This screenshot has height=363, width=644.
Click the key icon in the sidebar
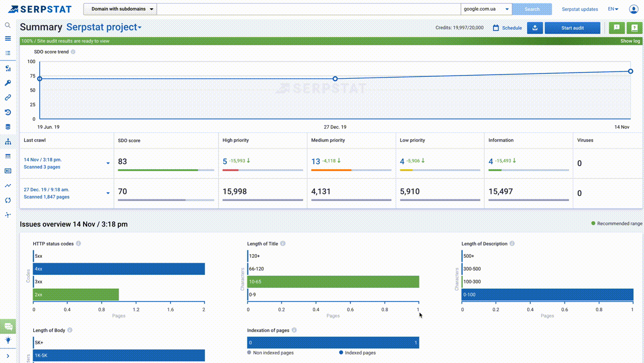click(x=8, y=83)
